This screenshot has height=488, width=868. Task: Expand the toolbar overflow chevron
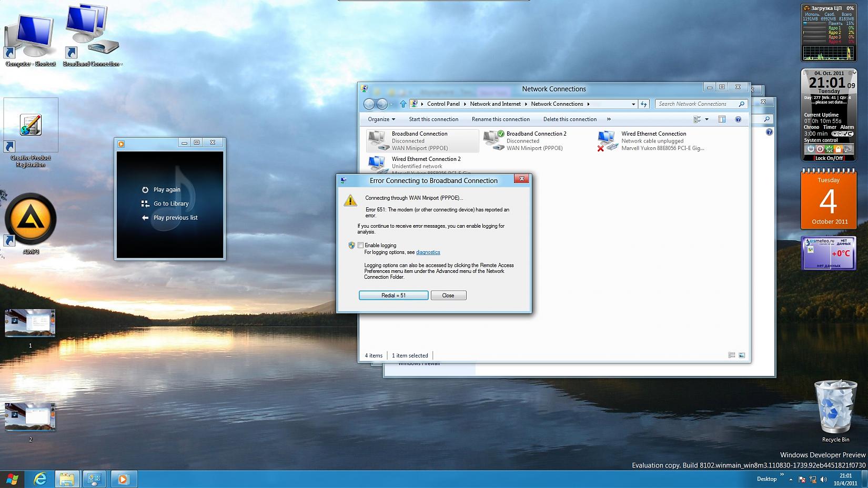609,119
